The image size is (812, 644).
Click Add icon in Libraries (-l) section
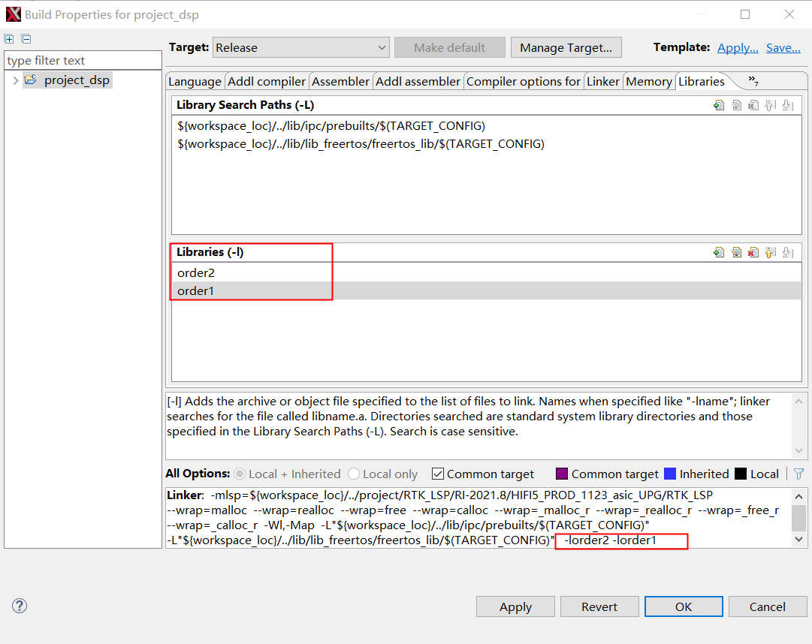coord(719,252)
